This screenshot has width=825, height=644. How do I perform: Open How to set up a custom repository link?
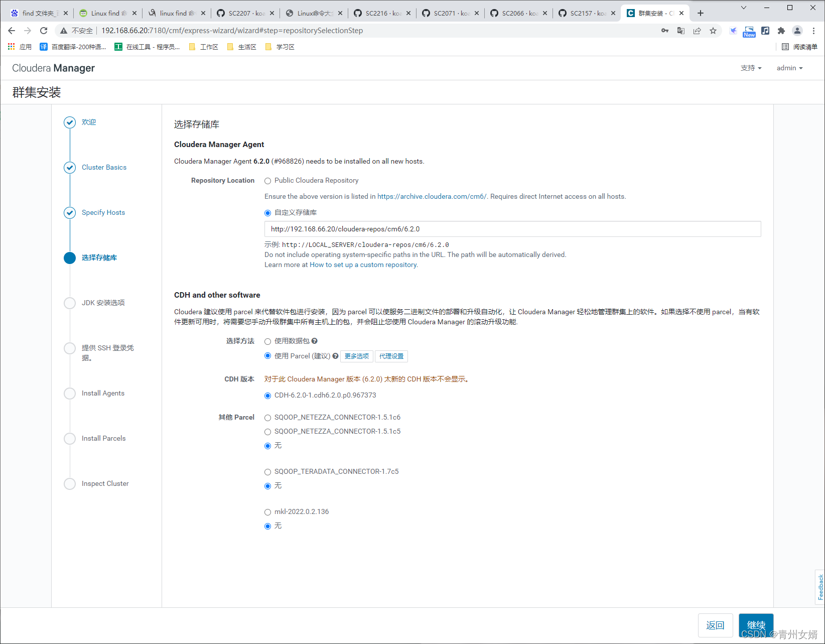tap(363, 265)
